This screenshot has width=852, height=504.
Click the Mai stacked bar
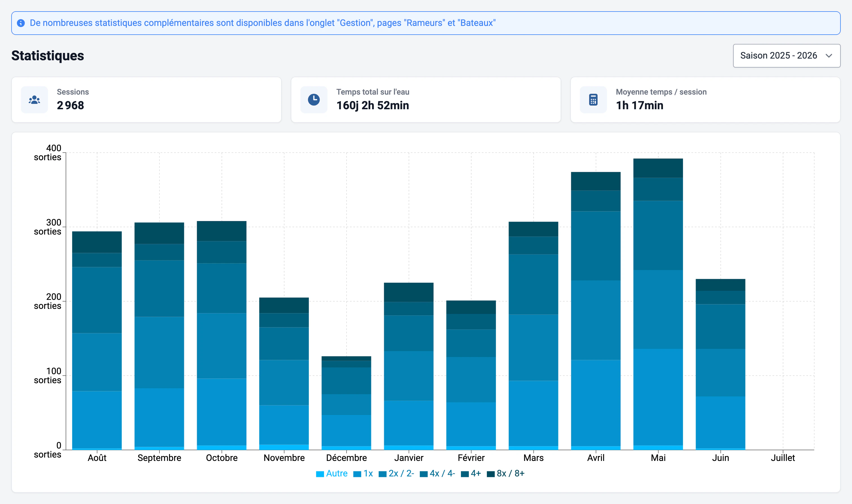658,304
